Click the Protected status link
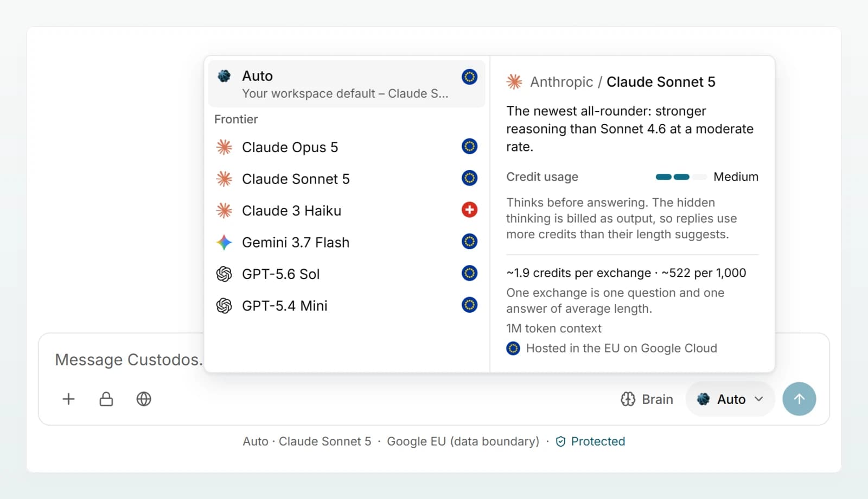Image resolution: width=868 pixels, height=499 pixels. pos(598,441)
